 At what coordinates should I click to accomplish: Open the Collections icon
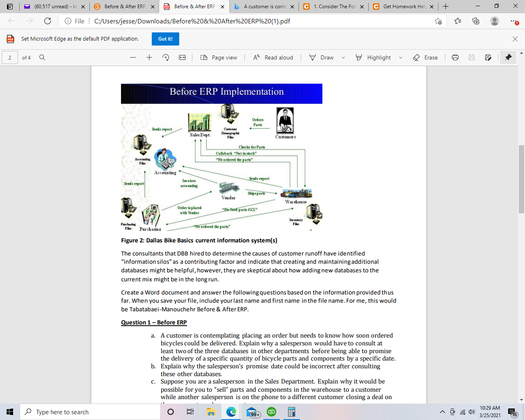(476, 21)
